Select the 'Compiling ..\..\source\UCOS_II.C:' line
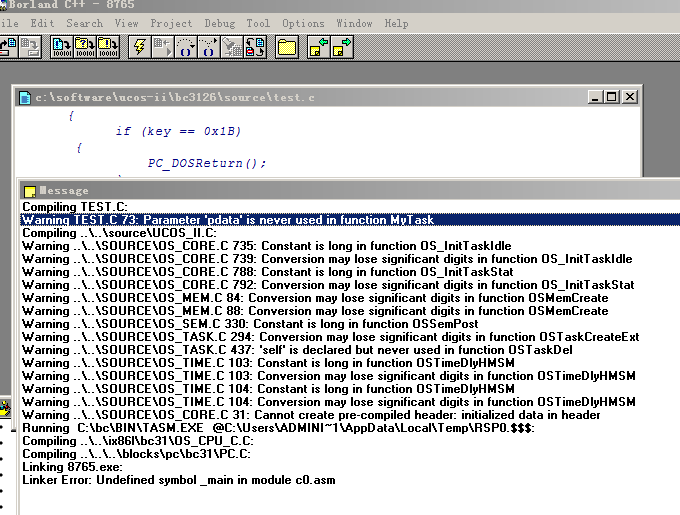The image size is (680, 515). (x=350, y=233)
